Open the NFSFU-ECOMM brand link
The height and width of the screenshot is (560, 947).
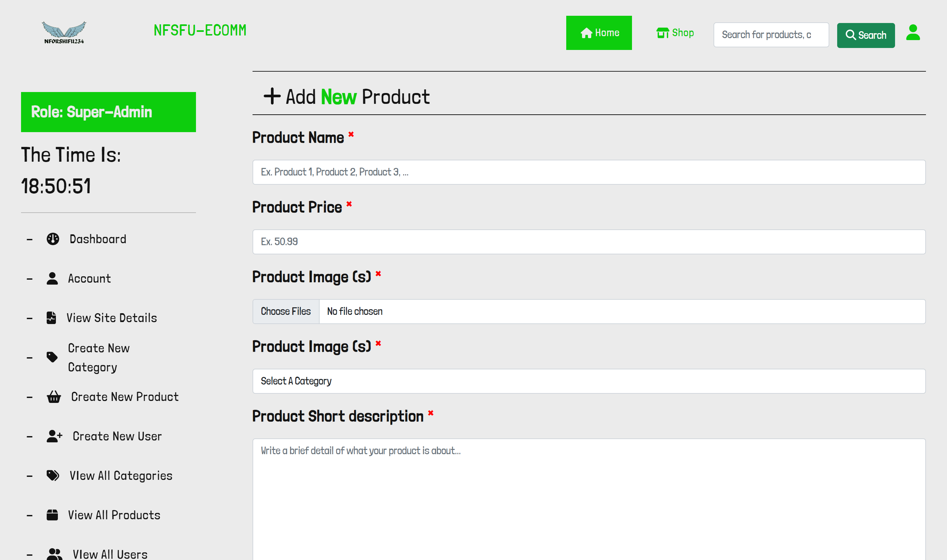pos(200,30)
